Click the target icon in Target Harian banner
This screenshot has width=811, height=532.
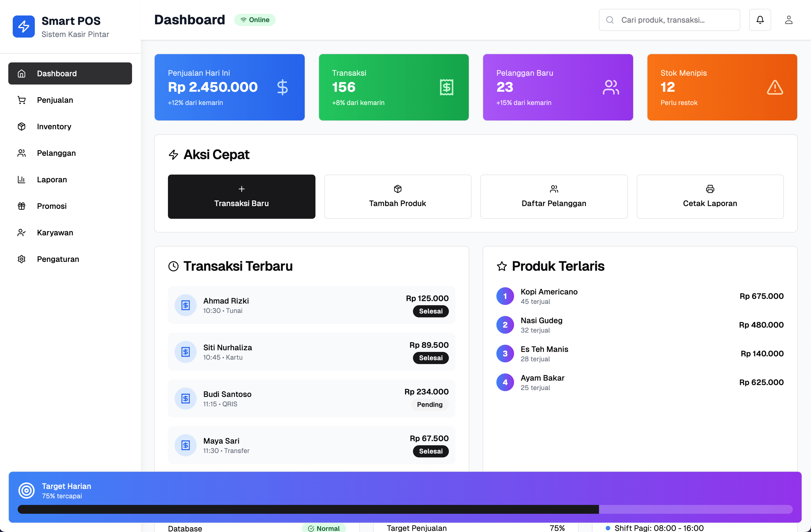(x=27, y=491)
